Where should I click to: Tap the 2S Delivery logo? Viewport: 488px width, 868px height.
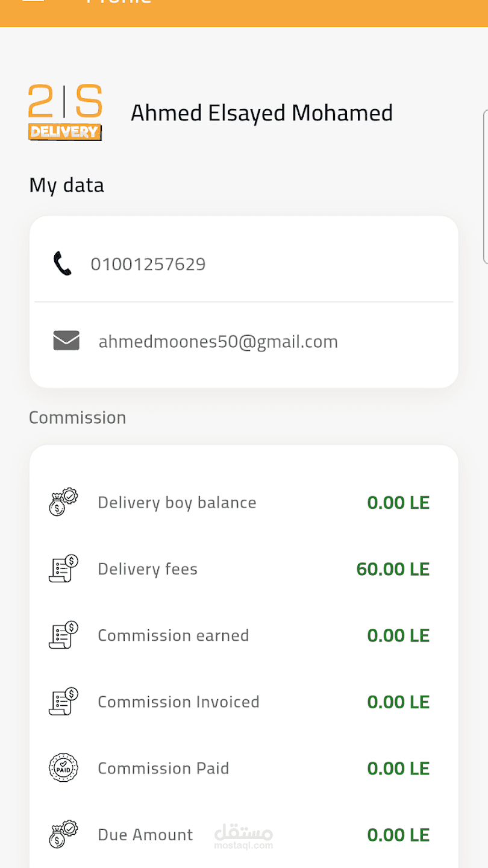(65, 113)
